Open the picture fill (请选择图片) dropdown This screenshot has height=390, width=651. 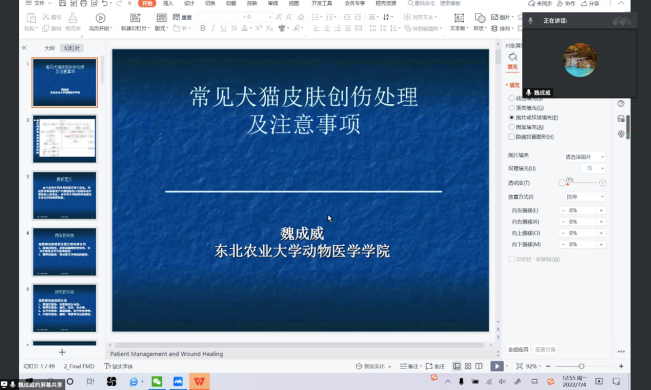pyautogui.click(x=585, y=157)
